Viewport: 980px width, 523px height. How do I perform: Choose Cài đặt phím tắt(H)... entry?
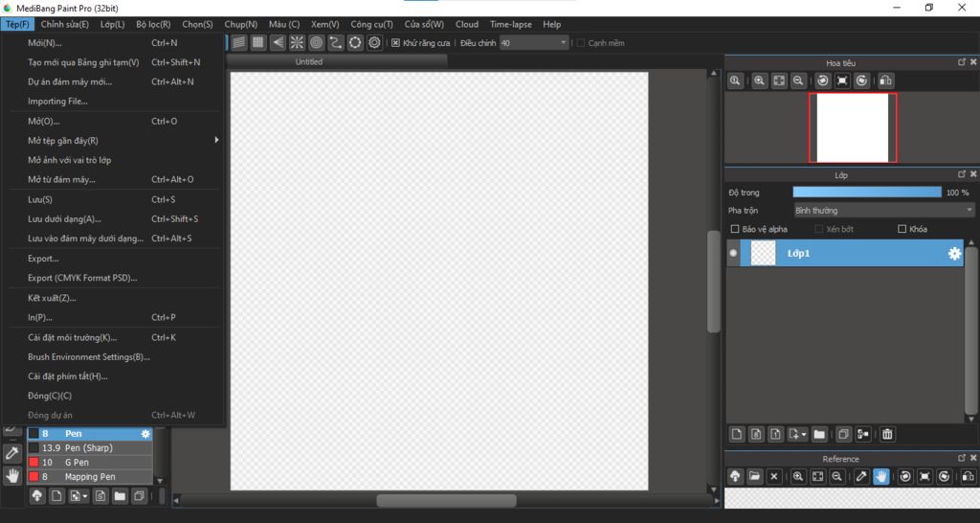(x=115, y=376)
